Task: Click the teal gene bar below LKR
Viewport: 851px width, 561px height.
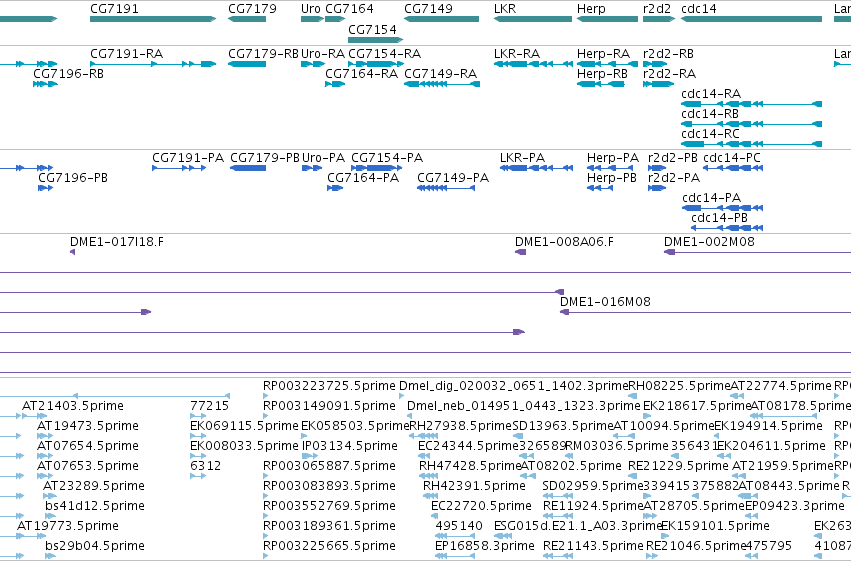Action: click(x=533, y=19)
